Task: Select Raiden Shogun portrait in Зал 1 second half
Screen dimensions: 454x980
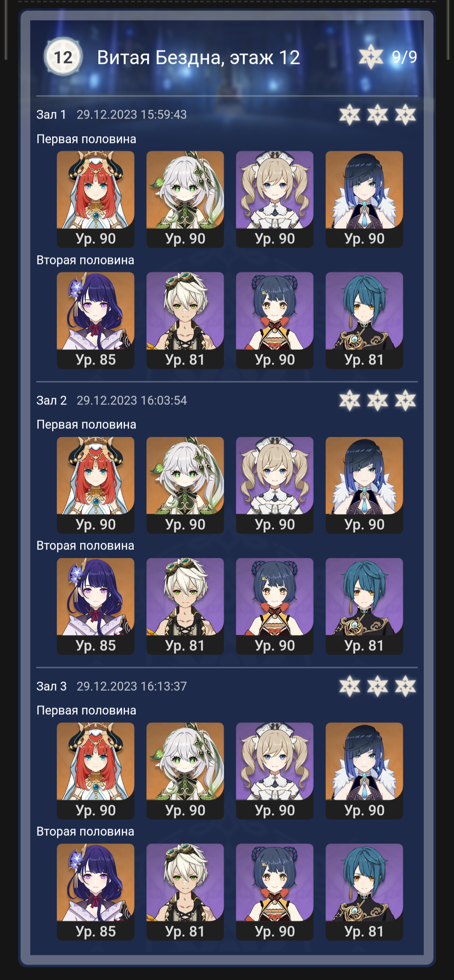Action: tap(95, 320)
